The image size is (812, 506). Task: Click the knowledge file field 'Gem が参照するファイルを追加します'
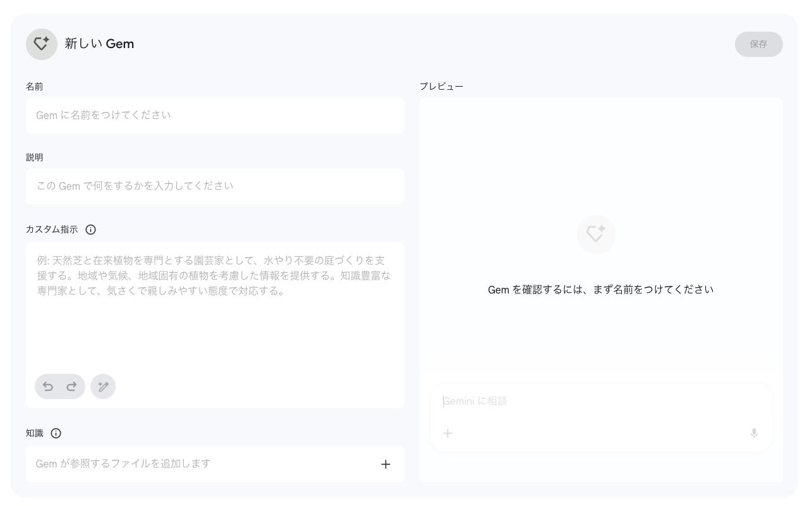point(215,464)
